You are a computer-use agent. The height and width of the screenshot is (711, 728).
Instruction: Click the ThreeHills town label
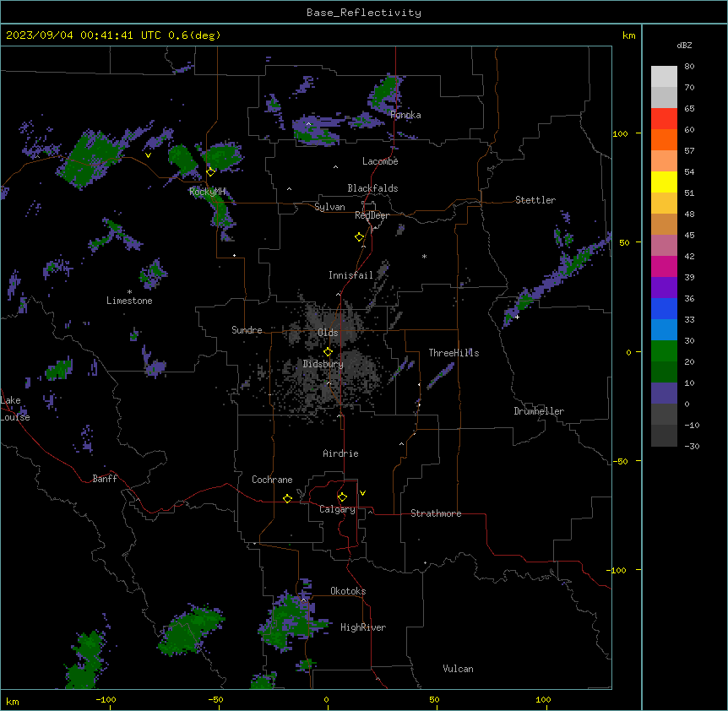click(x=454, y=353)
